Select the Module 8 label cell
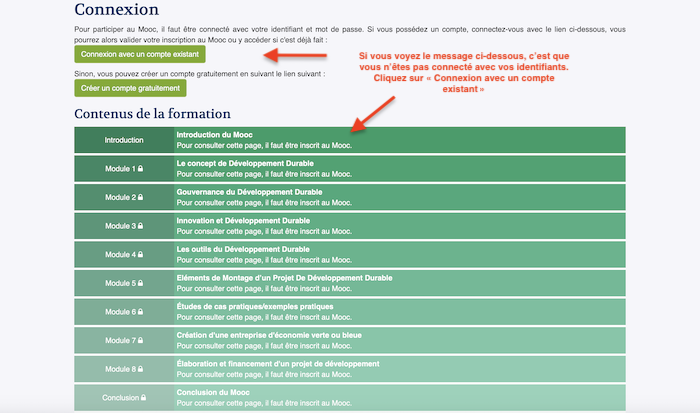 pos(124,369)
